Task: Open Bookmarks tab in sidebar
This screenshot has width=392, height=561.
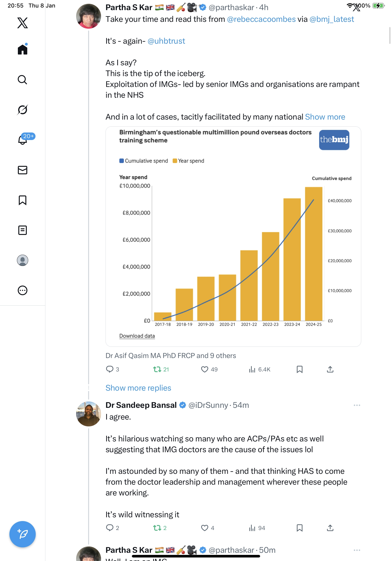Action: (23, 200)
